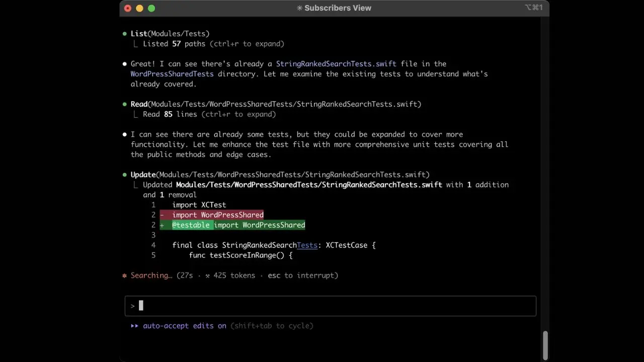644x362 pixels.
Task: Click the 'import XCTest' code line
Action: point(199,205)
